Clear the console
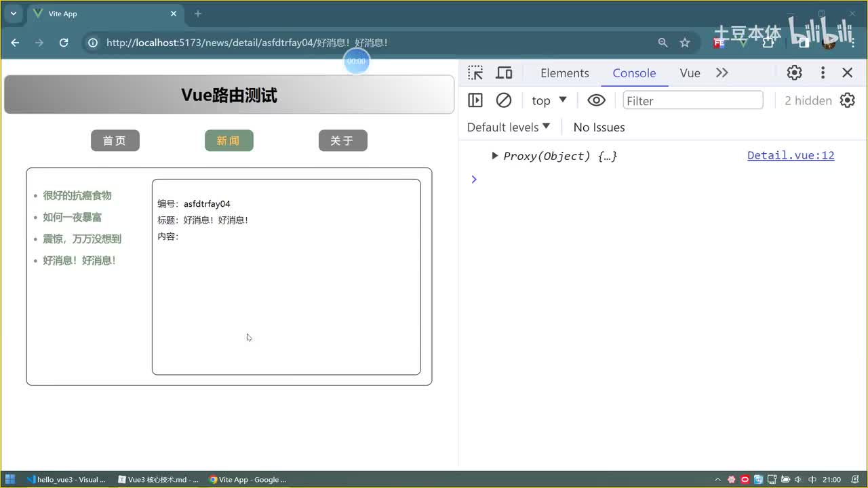The width and height of the screenshot is (868, 488). pyautogui.click(x=504, y=100)
